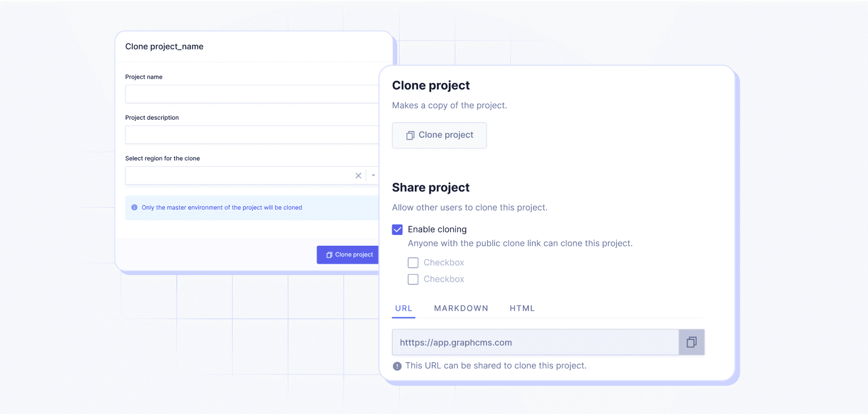Clear the region selection with X icon
Screen dimensions: 868x414
point(358,176)
